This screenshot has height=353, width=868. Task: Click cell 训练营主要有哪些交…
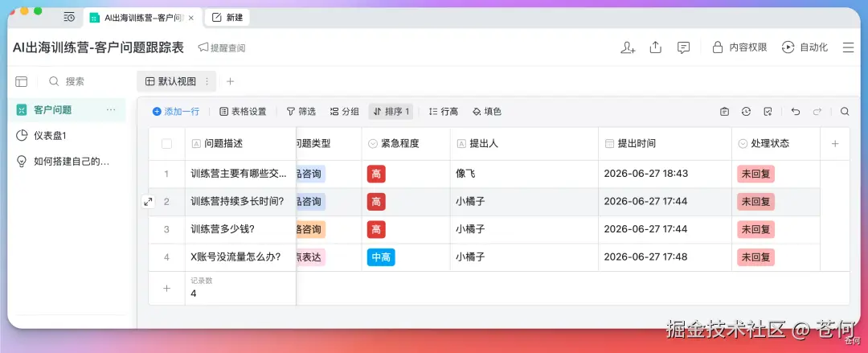[241, 174]
